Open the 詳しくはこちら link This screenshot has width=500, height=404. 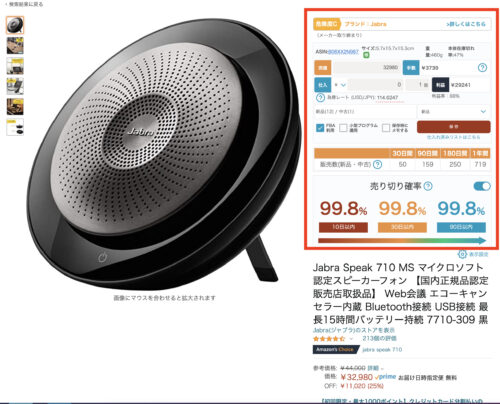click(466, 24)
